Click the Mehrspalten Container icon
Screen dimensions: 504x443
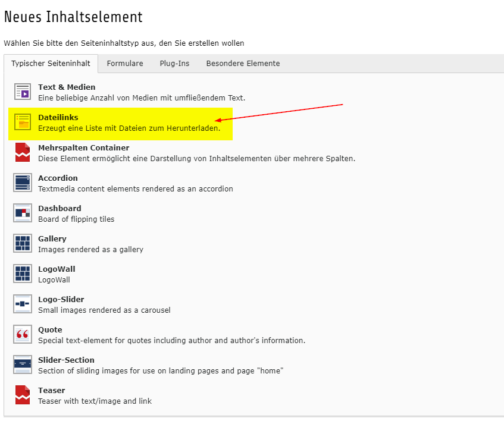tap(23, 153)
